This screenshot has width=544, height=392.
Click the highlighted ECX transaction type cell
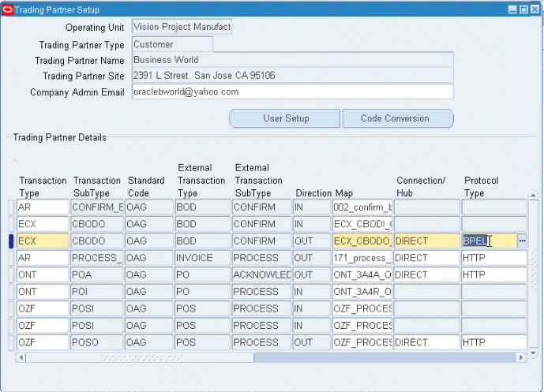pos(43,241)
